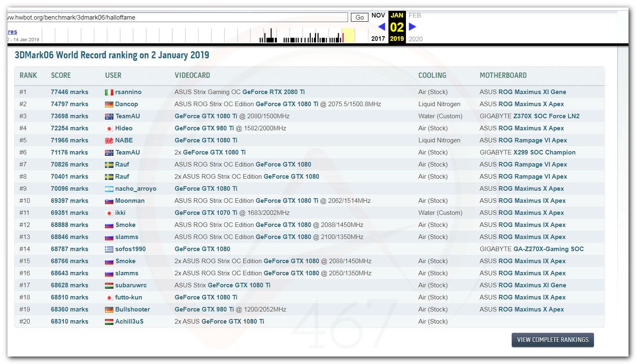Click the next capture right arrow
This screenshot has width=636, height=364.
pos(412,27)
